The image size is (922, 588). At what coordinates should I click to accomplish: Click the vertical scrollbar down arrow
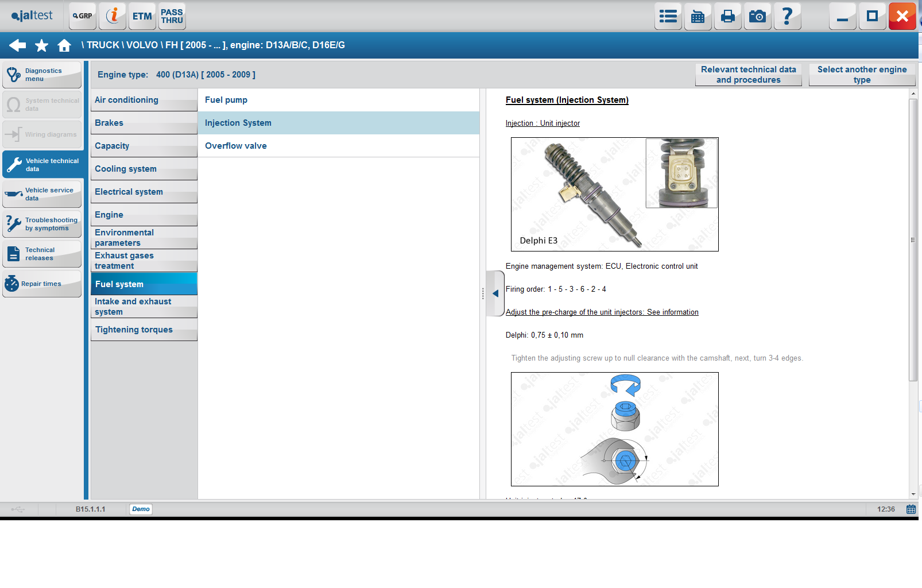913,494
